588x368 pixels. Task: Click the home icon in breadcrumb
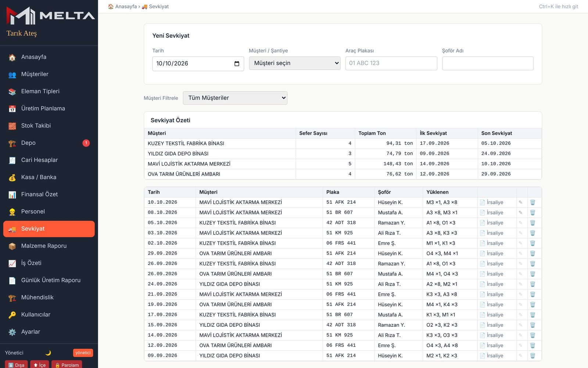(x=111, y=7)
